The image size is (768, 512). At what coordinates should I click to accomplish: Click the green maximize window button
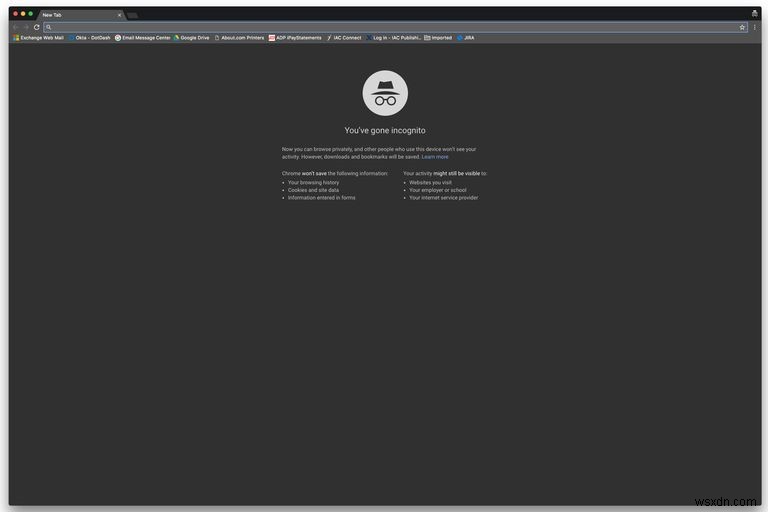30,14
